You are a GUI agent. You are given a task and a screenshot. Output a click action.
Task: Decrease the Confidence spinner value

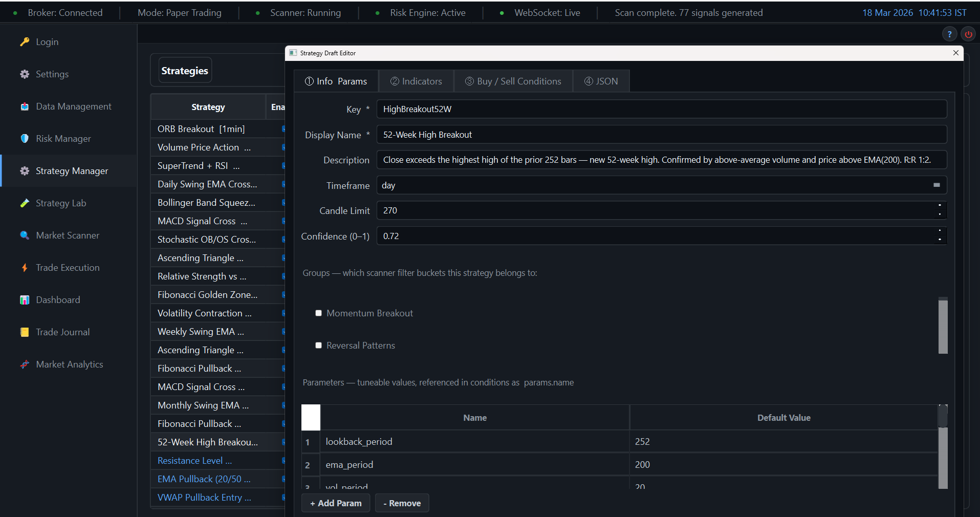pos(940,240)
